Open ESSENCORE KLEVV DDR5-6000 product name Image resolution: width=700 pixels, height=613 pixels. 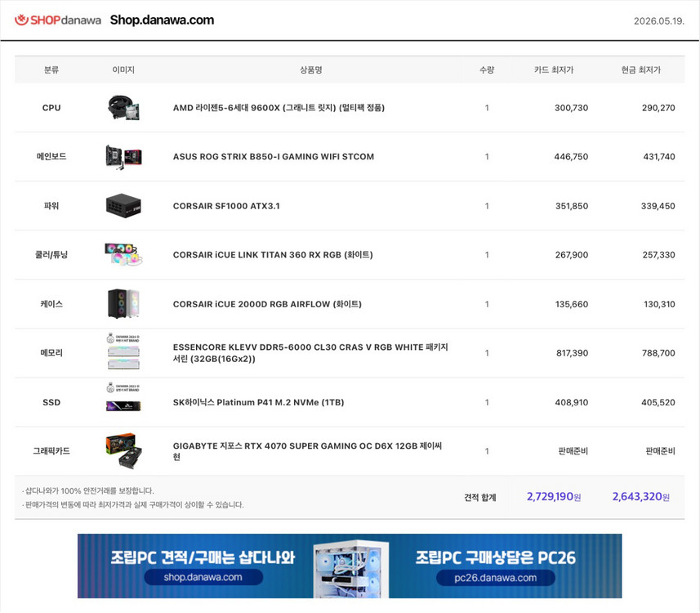310,353
